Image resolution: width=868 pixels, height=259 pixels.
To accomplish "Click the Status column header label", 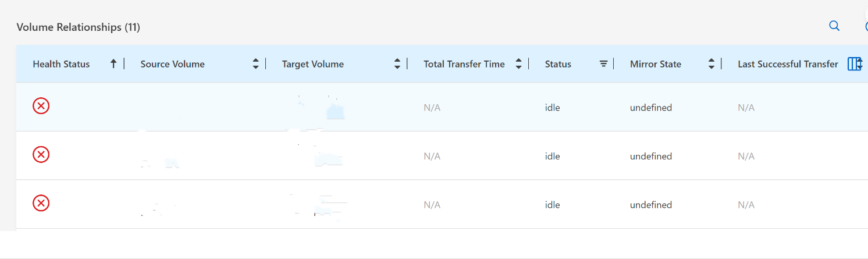I will coord(558,64).
